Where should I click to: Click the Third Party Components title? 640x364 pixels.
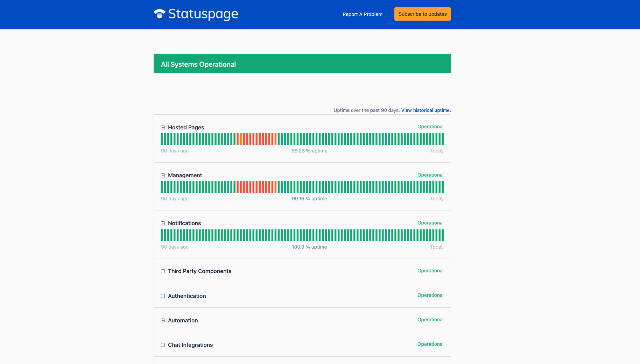pyautogui.click(x=199, y=271)
